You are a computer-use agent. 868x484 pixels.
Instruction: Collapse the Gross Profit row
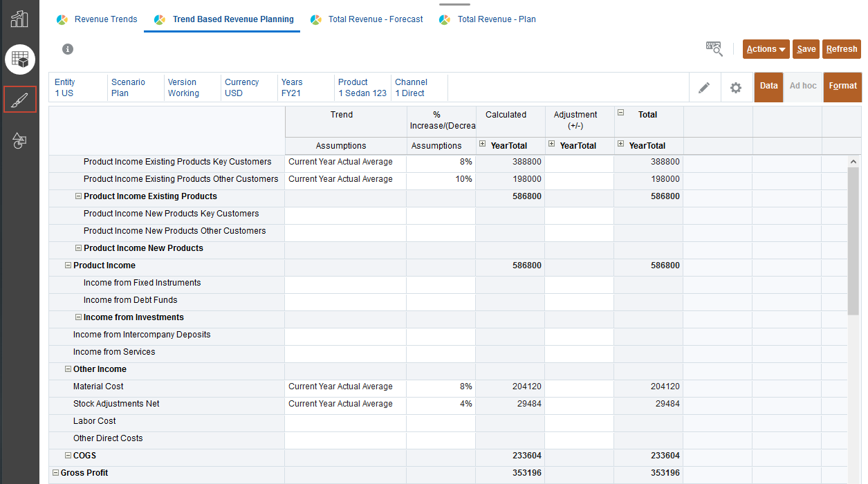pos(55,473)
